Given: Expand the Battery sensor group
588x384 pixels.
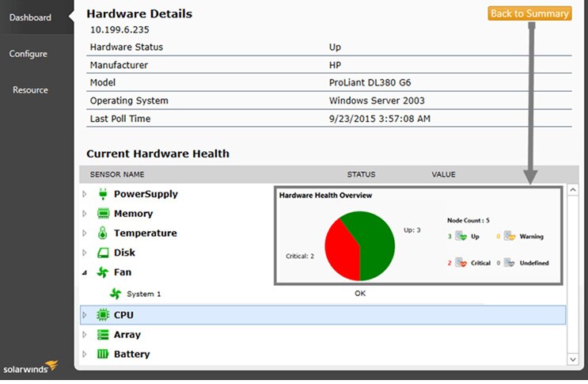Looking at the screenshot, I should coord(85,354).
